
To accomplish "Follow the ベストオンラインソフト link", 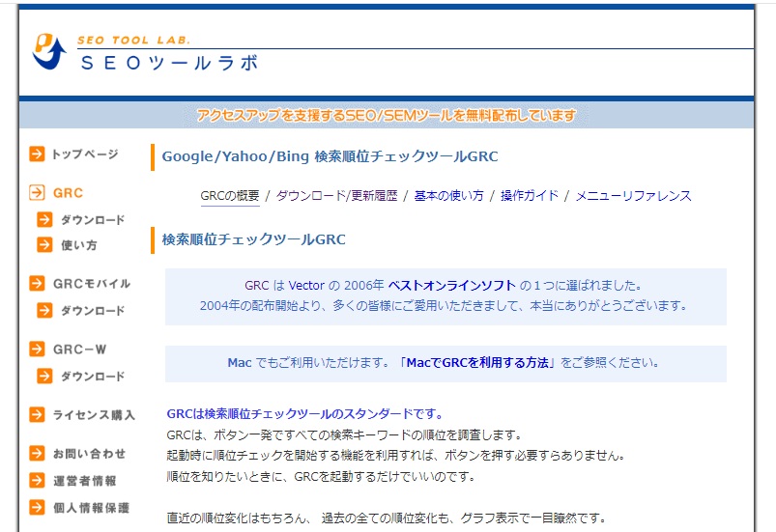I will tap(452, 285).
